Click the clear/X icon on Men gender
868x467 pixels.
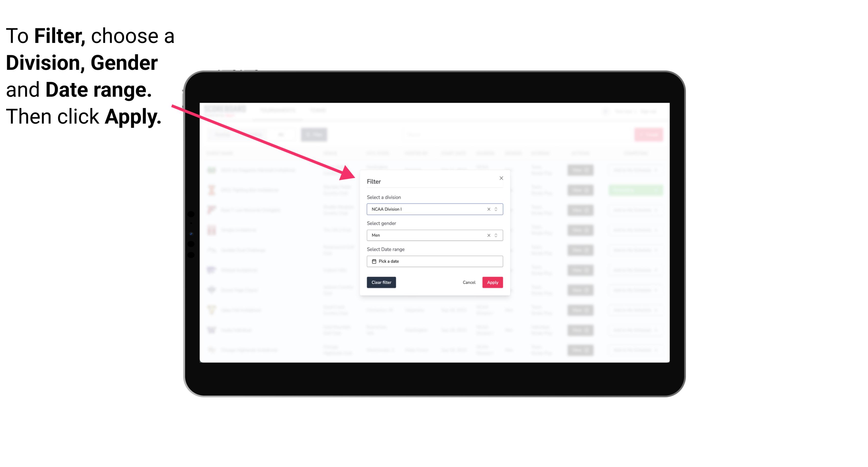click(x=488, y=235)
